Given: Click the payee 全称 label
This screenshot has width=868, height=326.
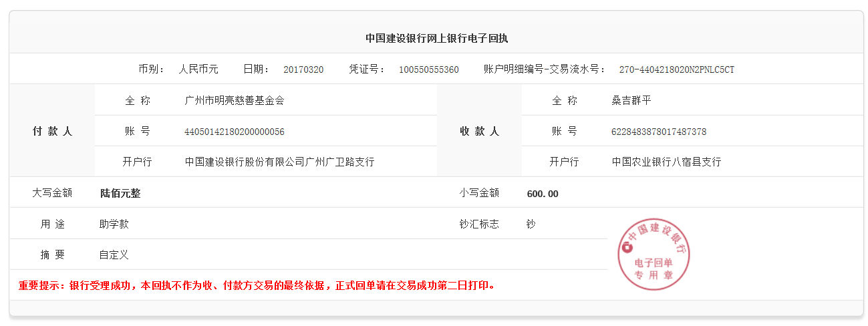Looking at the screenshot, I should point(564,100).
